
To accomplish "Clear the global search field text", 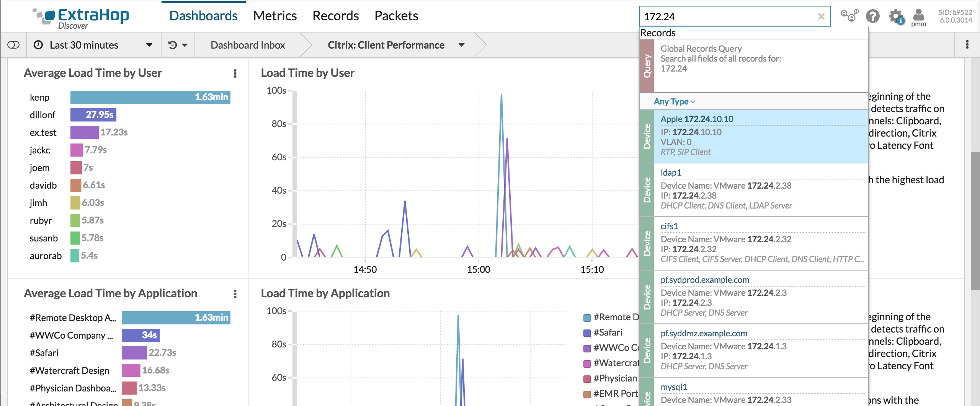I will tap(821, 16).
